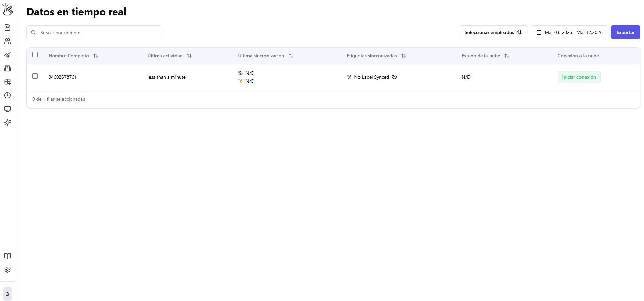
Task: Check the select-all rows checkbox in the header
Action: 35,55
